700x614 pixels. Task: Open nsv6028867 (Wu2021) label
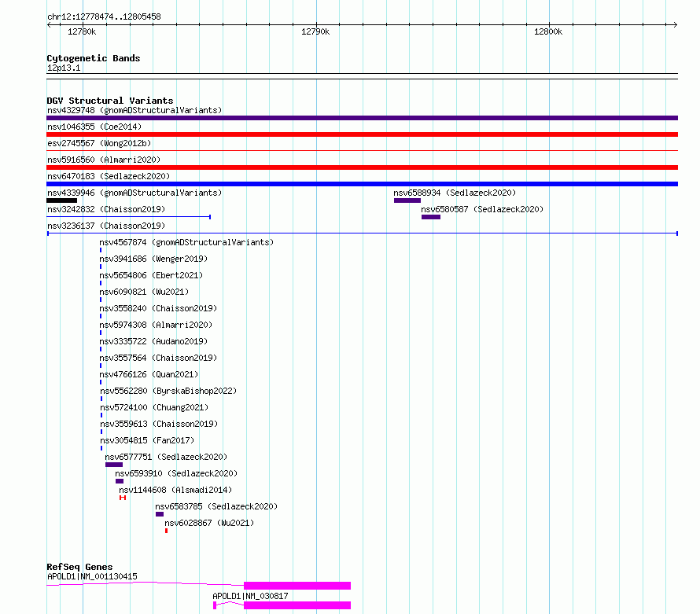(209, 523)
